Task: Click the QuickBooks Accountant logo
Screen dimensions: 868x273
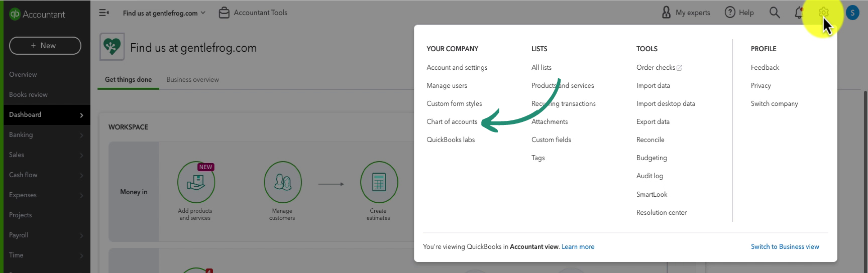Action: [x=37, y=15]
